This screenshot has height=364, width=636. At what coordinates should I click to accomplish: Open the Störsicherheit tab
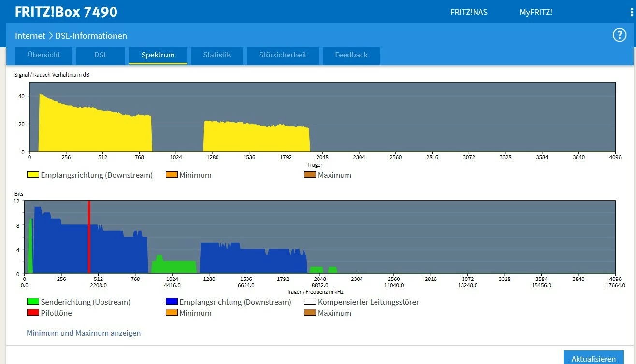click(x=283, y=55)
